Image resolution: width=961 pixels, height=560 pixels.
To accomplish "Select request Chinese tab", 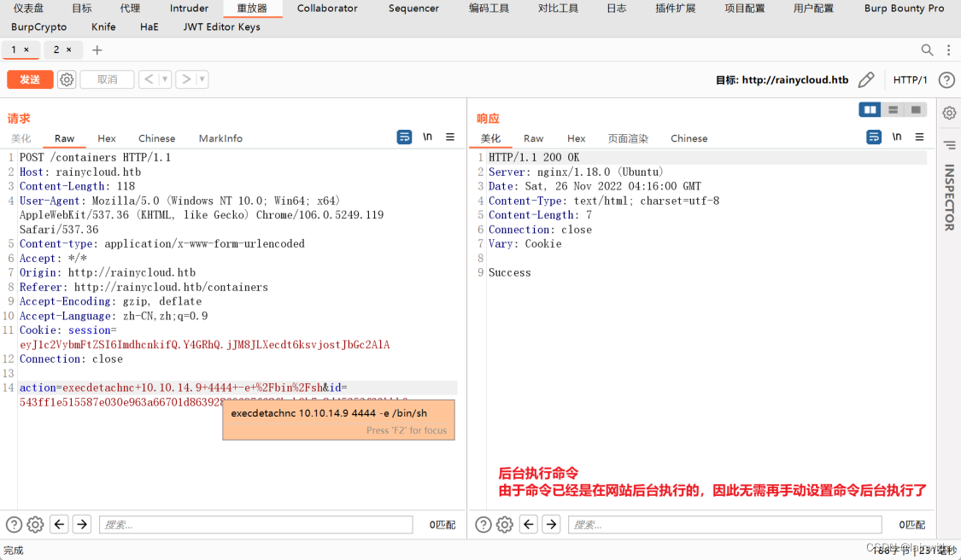I will (x=157, y=138).
